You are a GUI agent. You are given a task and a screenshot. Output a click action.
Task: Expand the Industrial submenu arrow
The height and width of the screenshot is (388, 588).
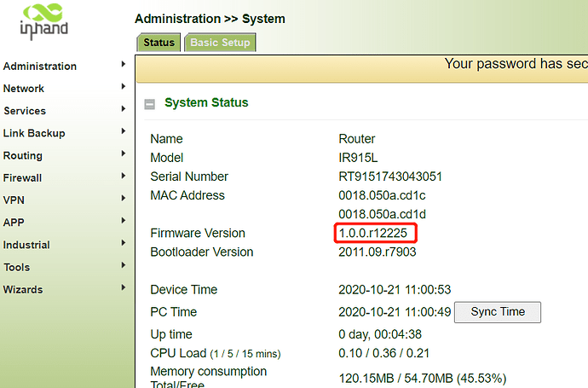click(124, 244)
